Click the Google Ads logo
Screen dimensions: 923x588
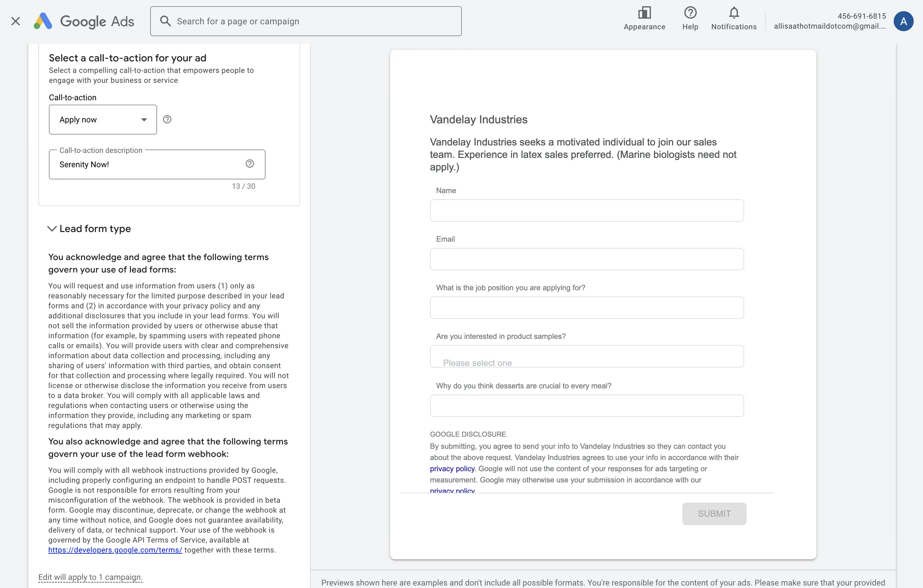click(84, 21)
